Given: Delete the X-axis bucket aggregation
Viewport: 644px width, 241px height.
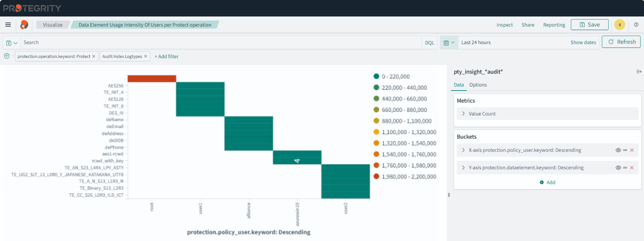Looking at the screenshot, I should [x=632, y=150].
